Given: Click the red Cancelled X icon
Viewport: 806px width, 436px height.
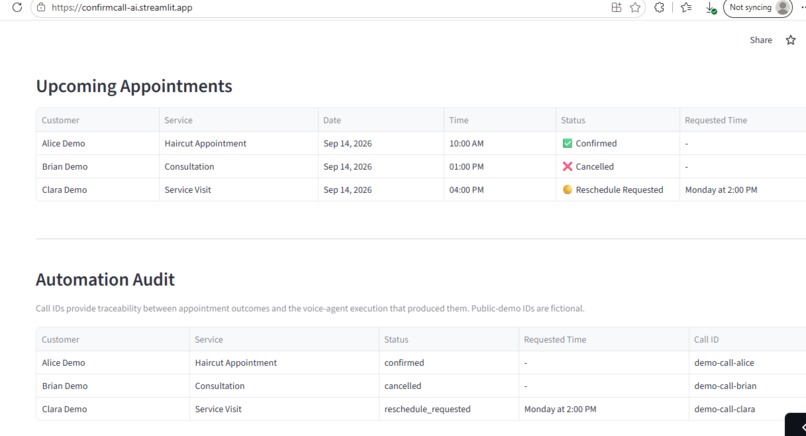Looking at the screenshot, I should click(567, 167).
